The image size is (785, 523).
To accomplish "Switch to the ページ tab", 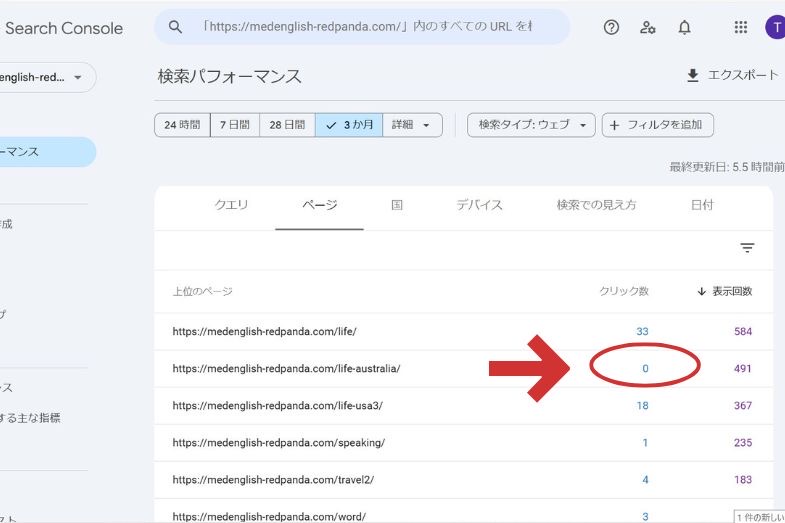I will click(x=319, y=205).
